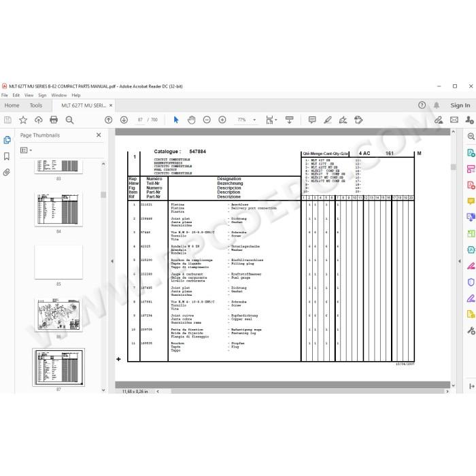The height and width of the screenshot is (476, 476).
Task: Open the Help menu
Action: 76,95
